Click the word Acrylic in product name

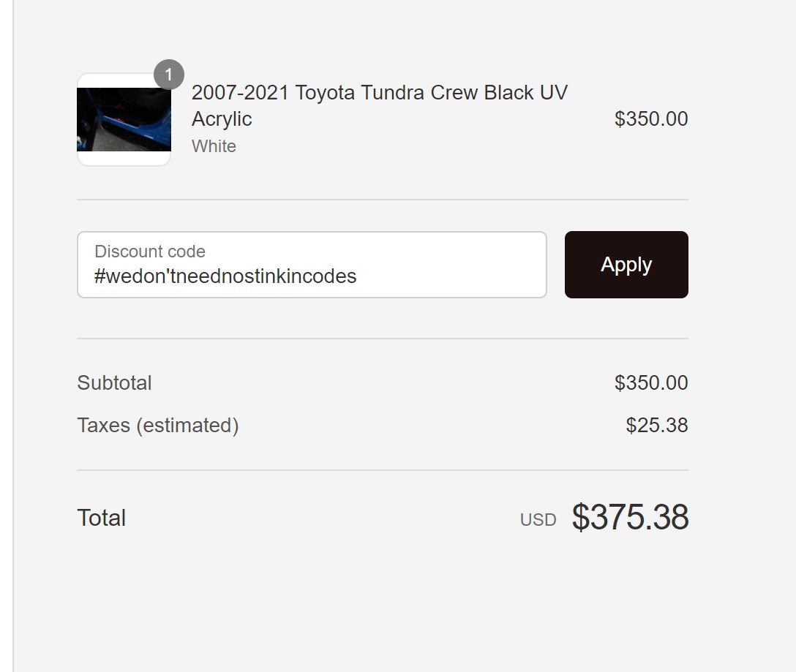[x=222, y=119]
